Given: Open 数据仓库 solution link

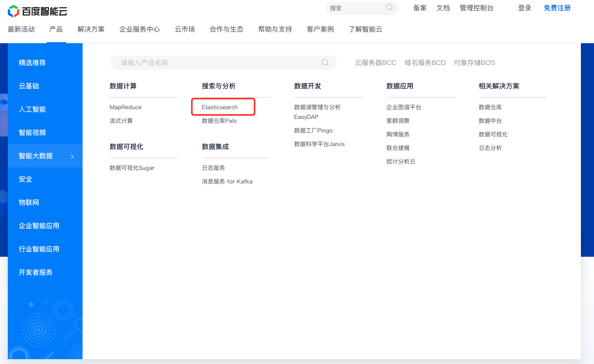Looking at the screenshot, I should point(490,107).
